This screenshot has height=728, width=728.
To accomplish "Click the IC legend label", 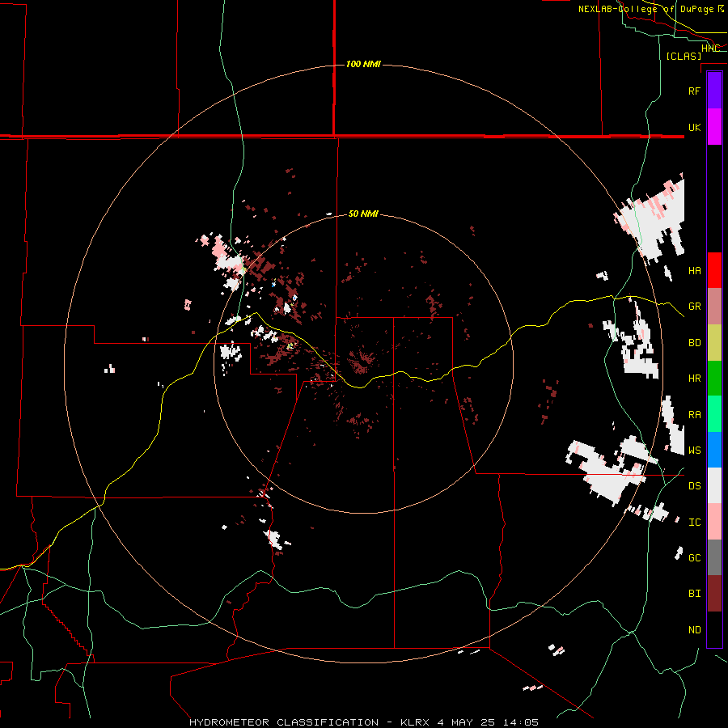I will [694, 523].
